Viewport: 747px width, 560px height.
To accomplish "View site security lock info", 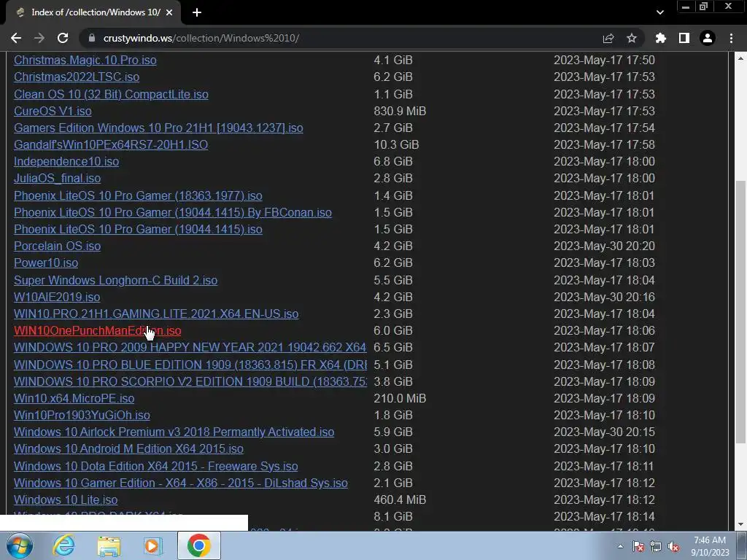I will pos(92,38).
